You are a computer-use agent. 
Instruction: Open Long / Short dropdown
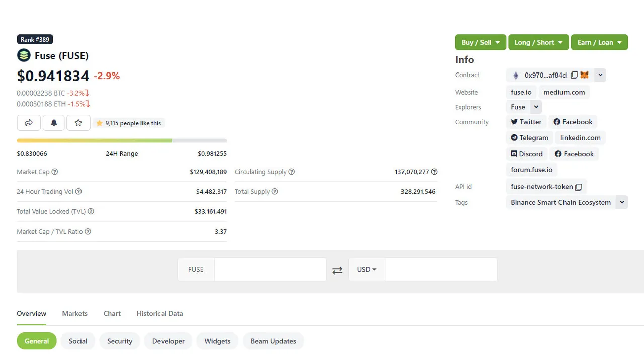(538, 42)
